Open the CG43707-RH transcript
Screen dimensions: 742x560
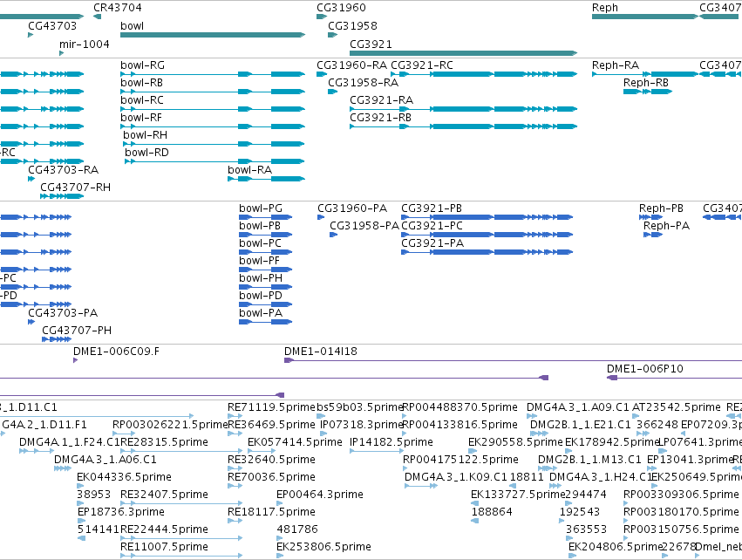(x=62, y=196)
